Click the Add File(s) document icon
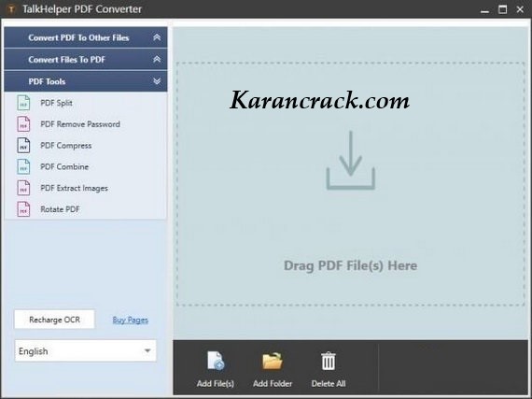 tap(216, 361)
